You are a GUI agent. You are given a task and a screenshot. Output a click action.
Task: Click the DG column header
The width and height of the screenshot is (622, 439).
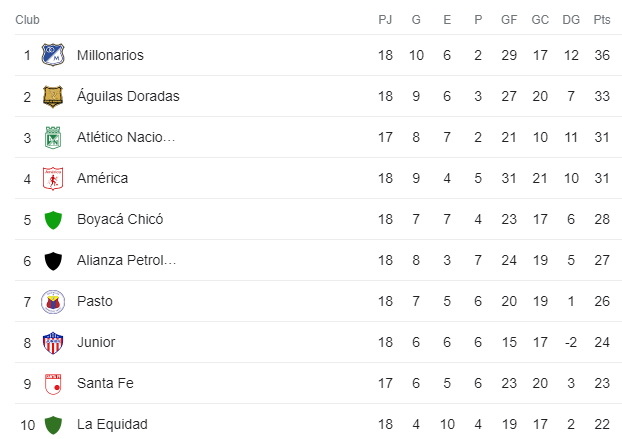pyautogui.click(x=571, y=19)
